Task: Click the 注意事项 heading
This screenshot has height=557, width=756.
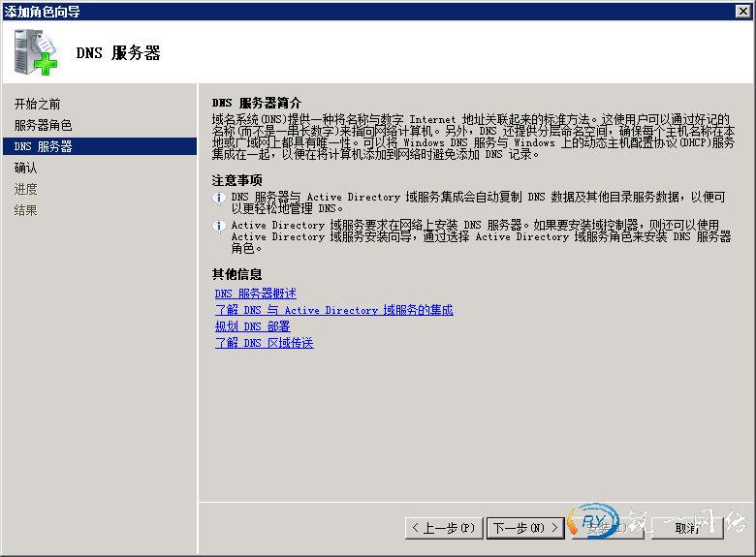Action: [x=236, y=180]
